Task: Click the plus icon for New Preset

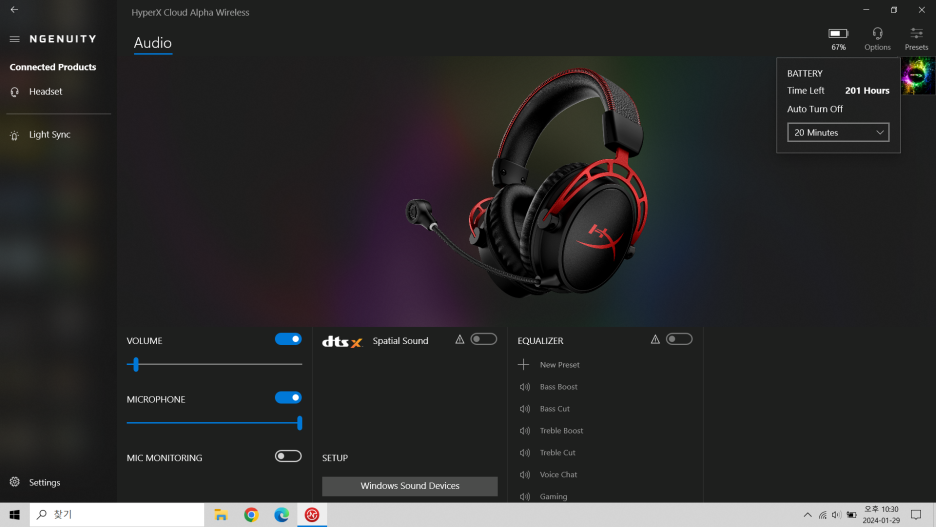Action: [524, 364]
